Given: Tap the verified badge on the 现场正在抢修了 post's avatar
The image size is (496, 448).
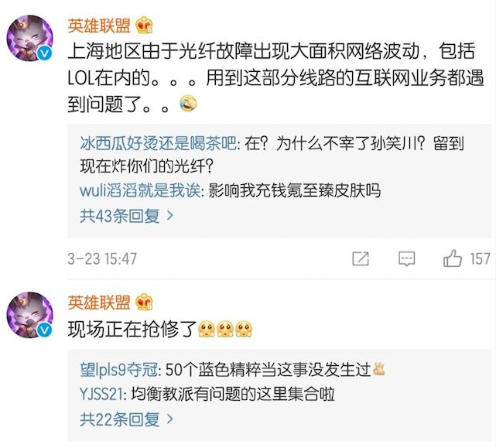Looking at the screenshot, I should point(46,329).
